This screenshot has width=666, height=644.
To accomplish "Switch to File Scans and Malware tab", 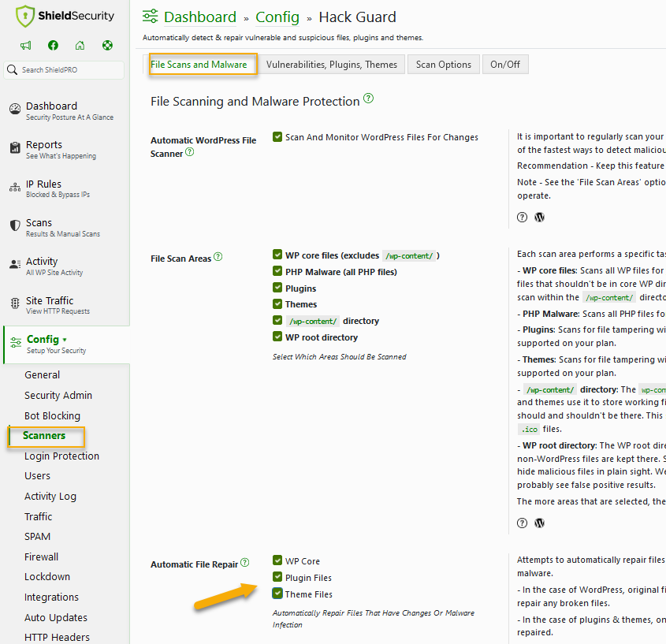I will click(199, 64).
